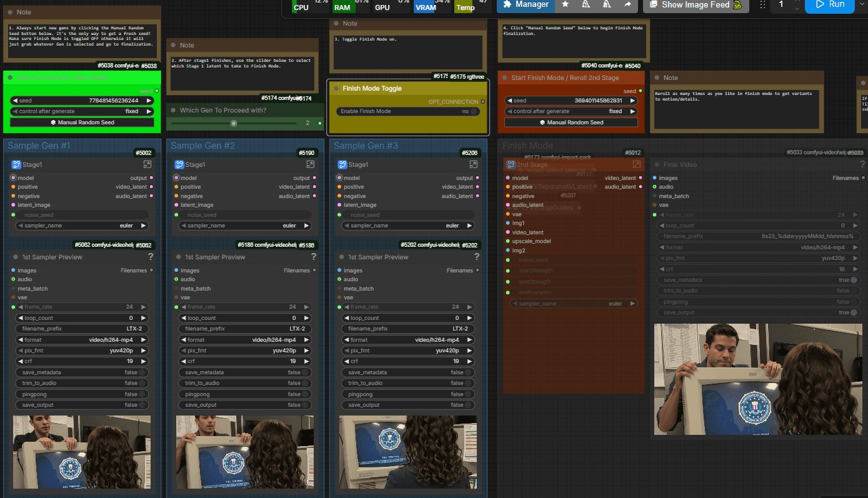Increase the seed value in Start Finish Mode node
The width and height of the screenshot is (868, 498).
coord(632,101)
